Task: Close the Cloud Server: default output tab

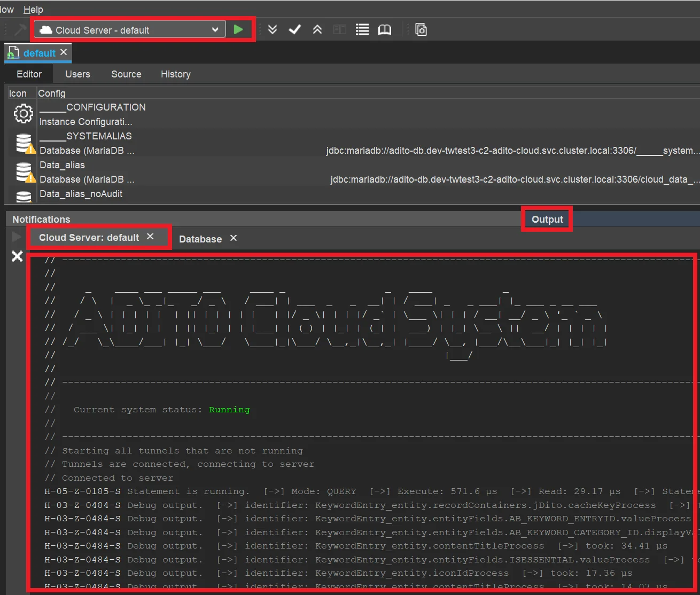Action: (x=150, y=237)
